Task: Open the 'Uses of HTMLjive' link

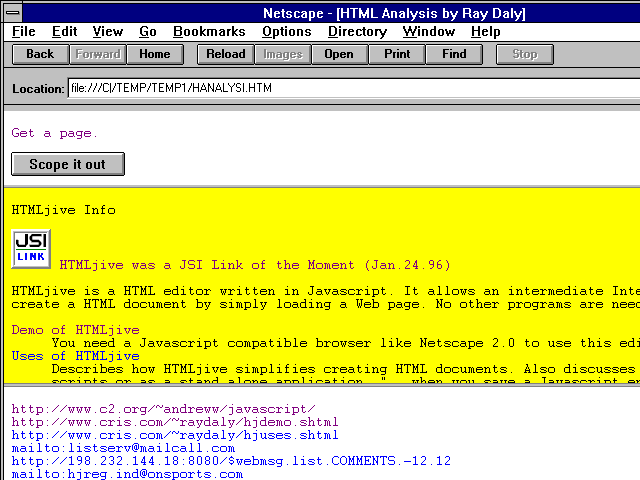Action: 76,356
